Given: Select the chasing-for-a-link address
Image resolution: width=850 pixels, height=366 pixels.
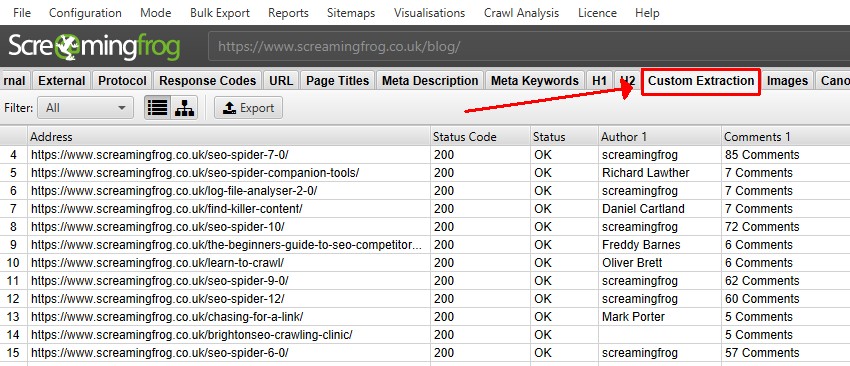Looking at the screenshot, I should coord(167,316).
